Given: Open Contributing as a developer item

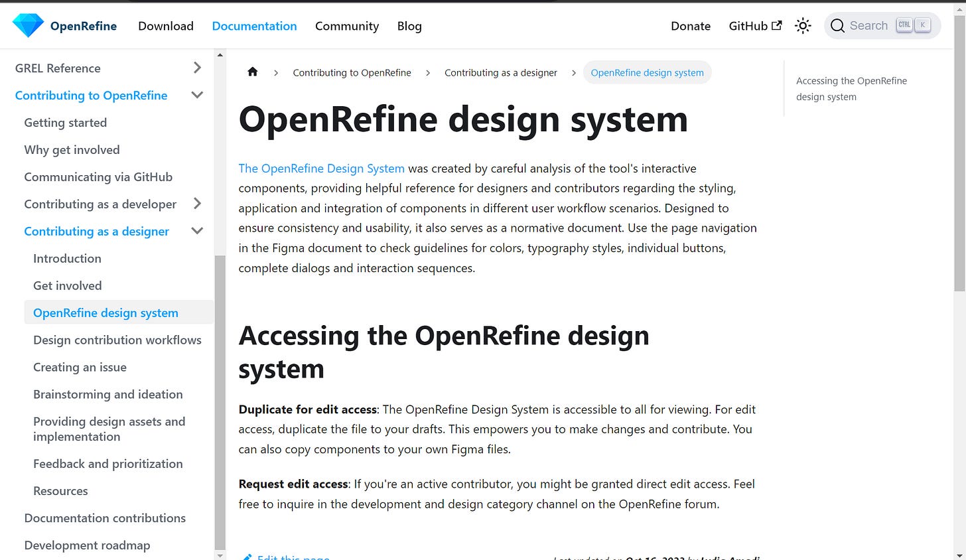Looking at the screenshot, I should (100, 204).
